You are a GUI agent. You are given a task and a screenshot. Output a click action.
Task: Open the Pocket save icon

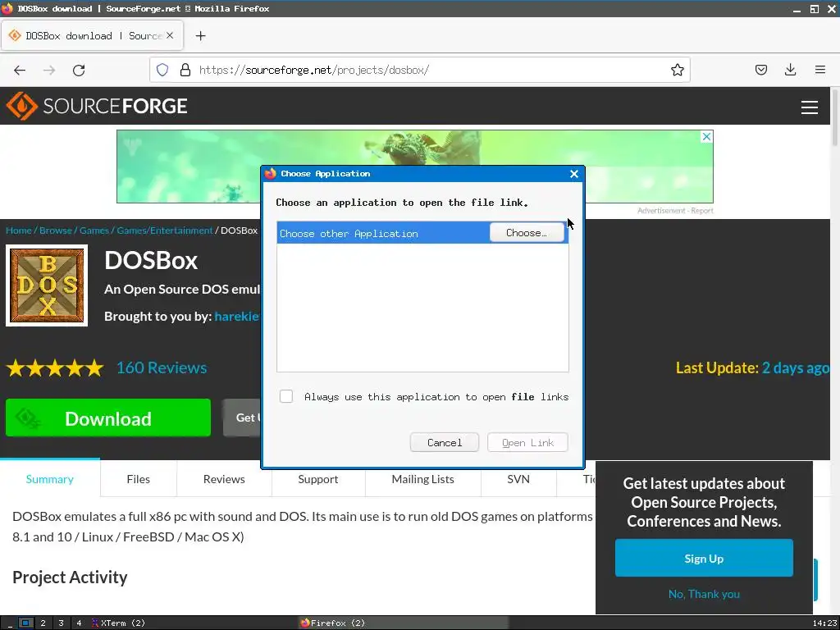tap(761, 70)
